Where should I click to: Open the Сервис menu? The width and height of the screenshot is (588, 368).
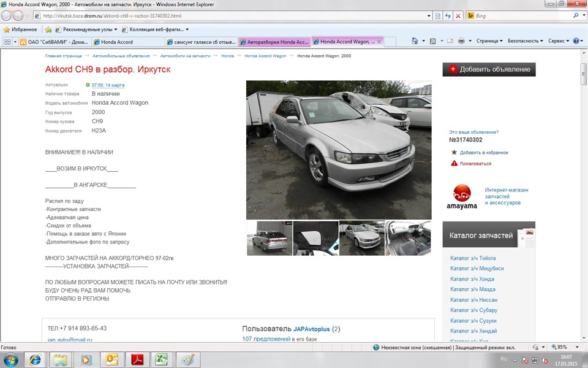559,41
